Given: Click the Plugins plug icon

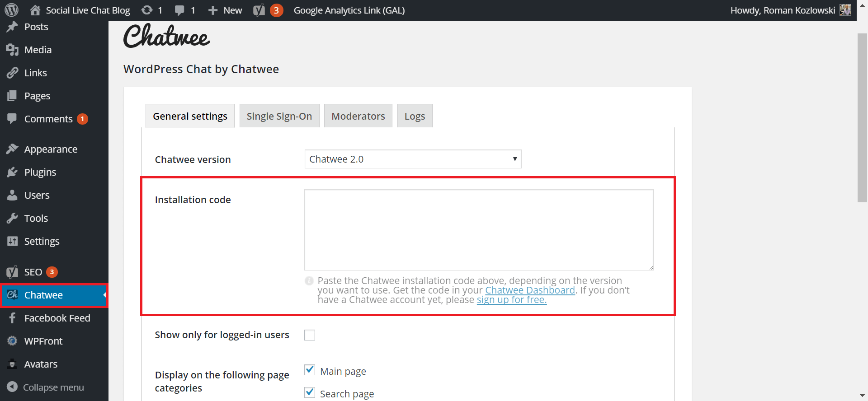Looking at the screenshot, I should [x=12, y=172].
